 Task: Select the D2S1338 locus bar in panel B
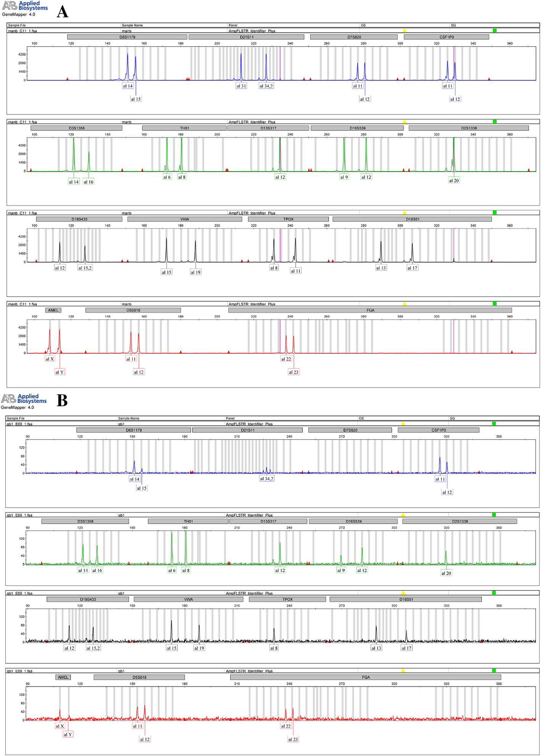click(x=460, y=522)
